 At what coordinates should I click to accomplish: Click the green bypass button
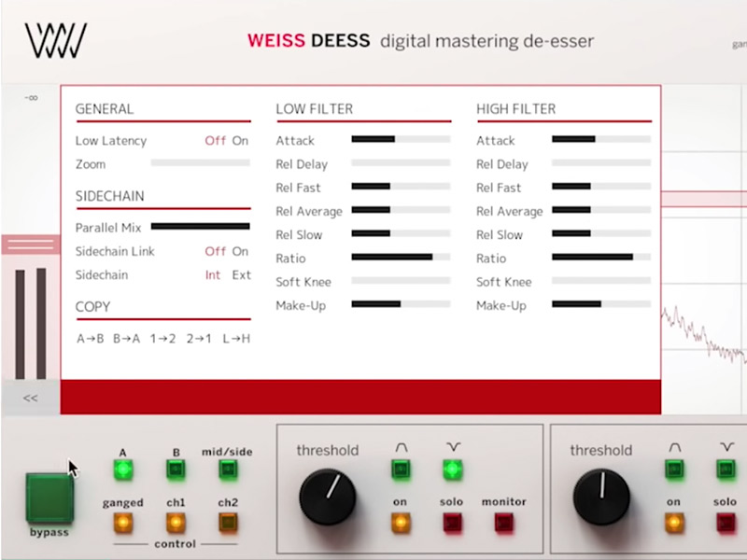(48, 499)
